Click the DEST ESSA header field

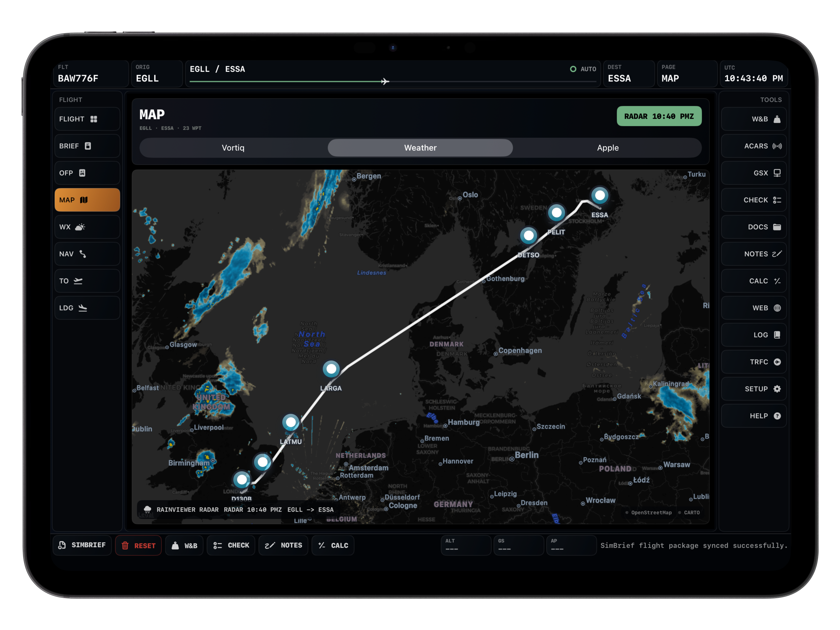(x=629, y=74)
